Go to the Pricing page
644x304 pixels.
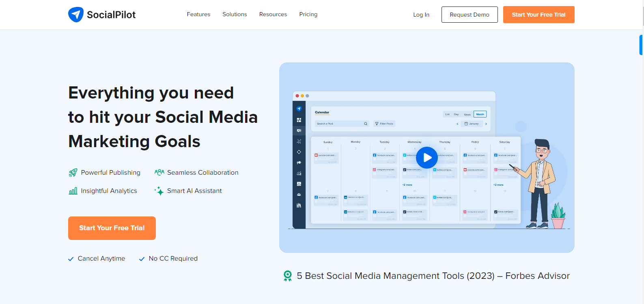pos(308,14)
